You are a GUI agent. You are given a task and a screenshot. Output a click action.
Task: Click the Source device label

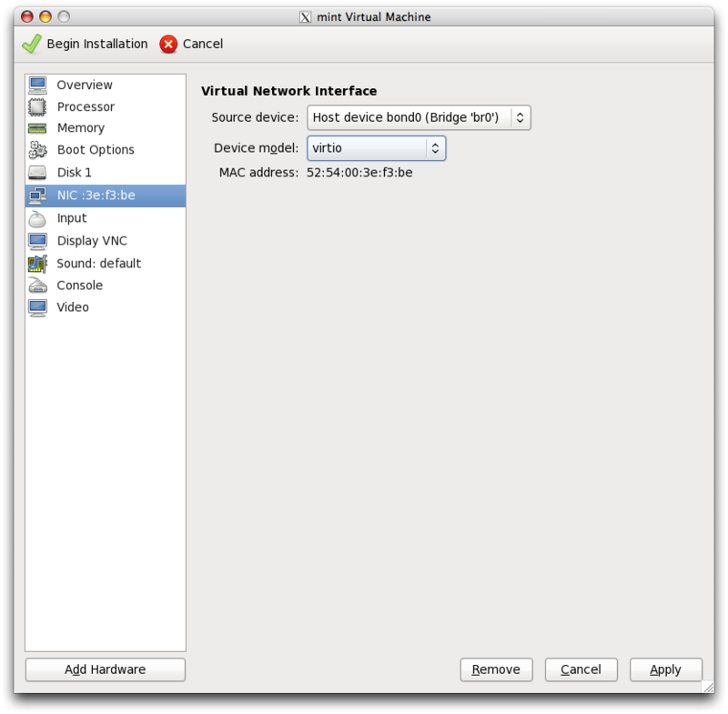[255, 117]
